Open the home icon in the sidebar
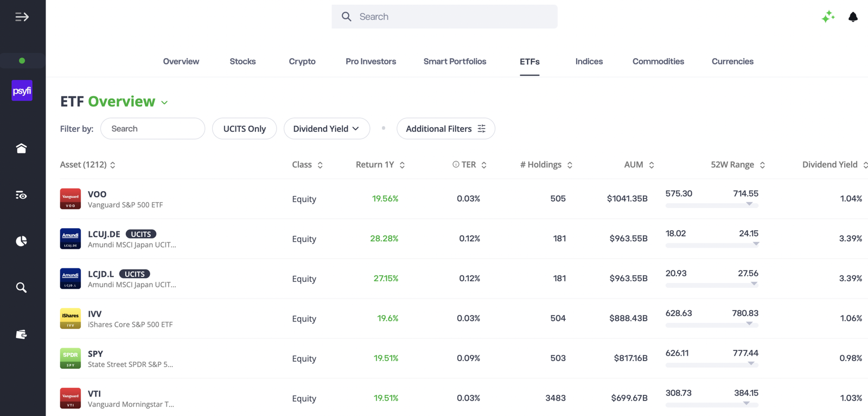The height and width of the screenshot is (416, 868). pyautogui.click(x=21, y=148)
